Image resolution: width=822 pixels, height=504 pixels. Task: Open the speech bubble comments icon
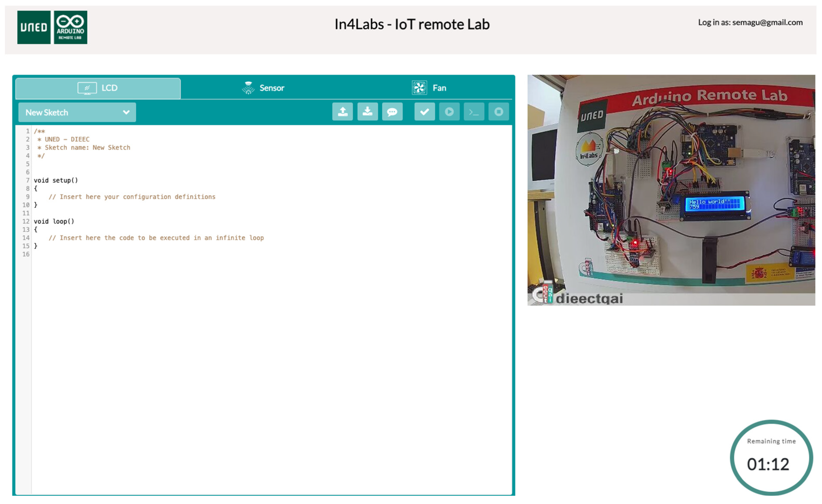392,111
